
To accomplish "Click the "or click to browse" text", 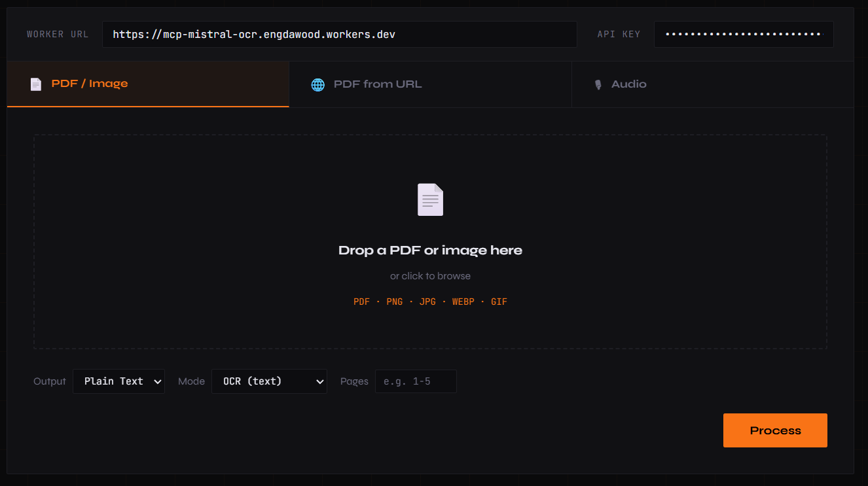I will (430, 276).
